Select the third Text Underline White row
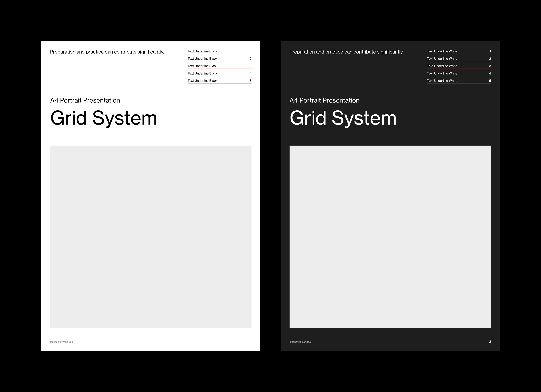 (442, 66)
